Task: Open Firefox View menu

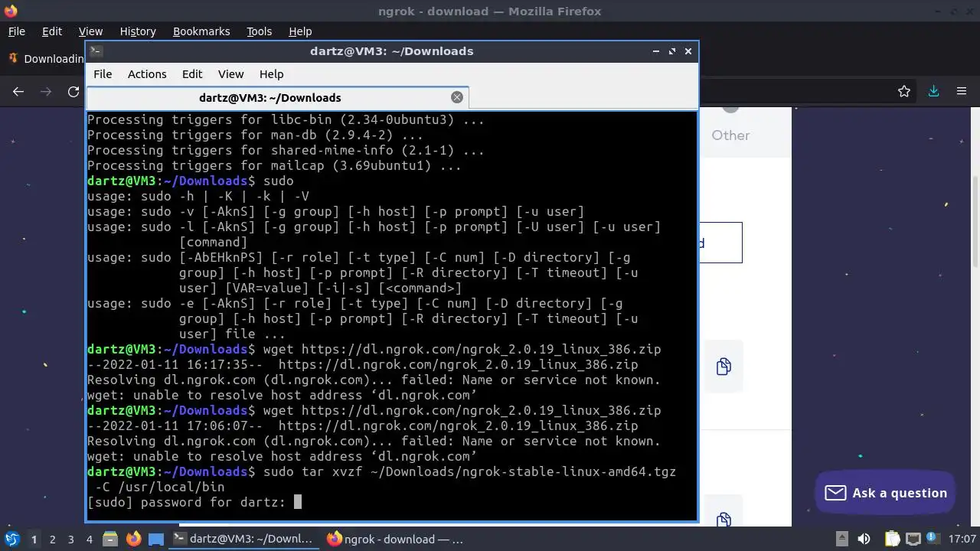Action: (x=90, y=31)
